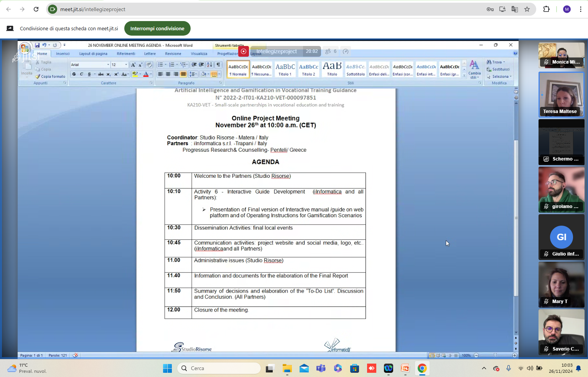This screenshot has height=377, width=588.
Task: Apply the Titolo 1 style
Action: (x=285, y=69)
